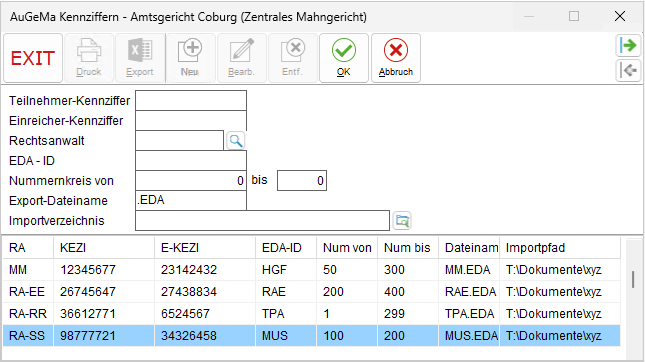The width and height of the screenshot is (645, 362).
Task: Select the RA-EE row
Action: [312, 292]
